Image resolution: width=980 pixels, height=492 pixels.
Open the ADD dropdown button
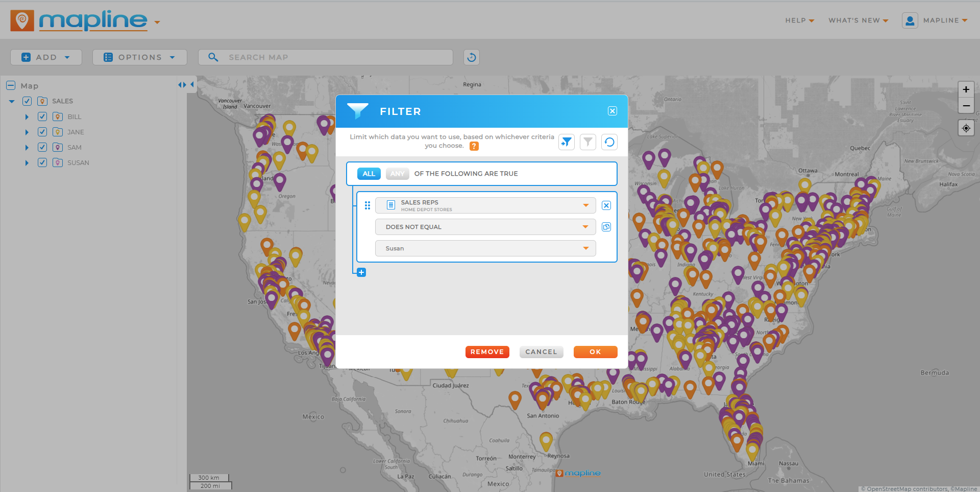pyautogui.click(x=46, y=57)
